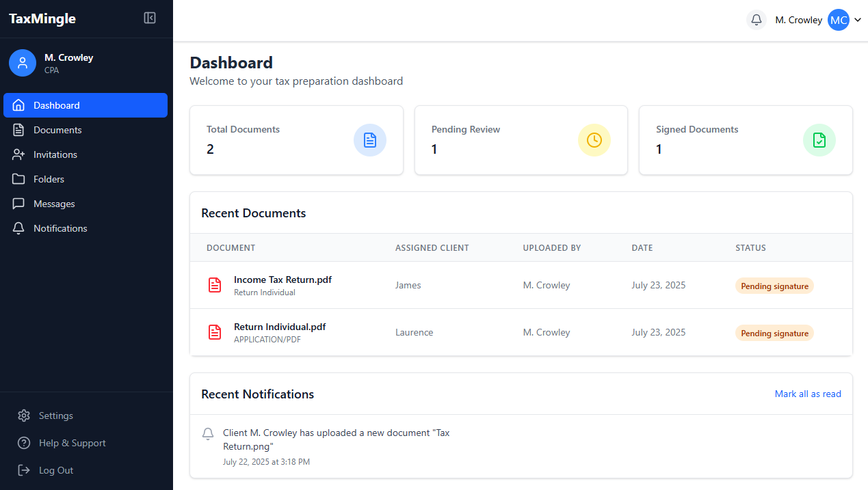868x490 pixels.
Task: Open the notification bell in top bar
Action: (756, 20)
